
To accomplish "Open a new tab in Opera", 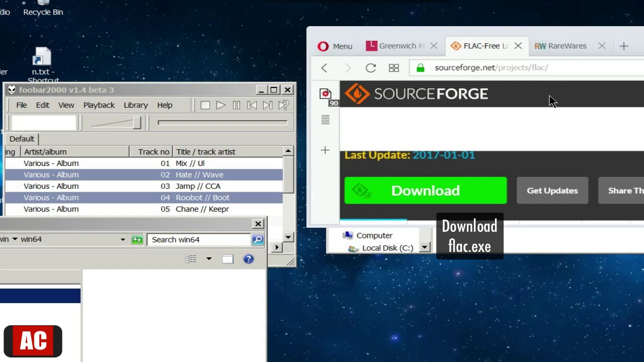I will (624, 46).
